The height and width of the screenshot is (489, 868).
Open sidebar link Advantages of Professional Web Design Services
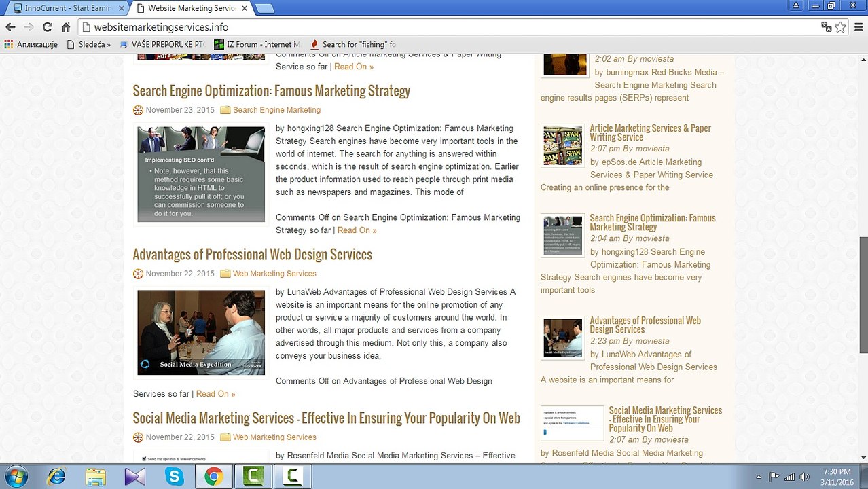645,325
